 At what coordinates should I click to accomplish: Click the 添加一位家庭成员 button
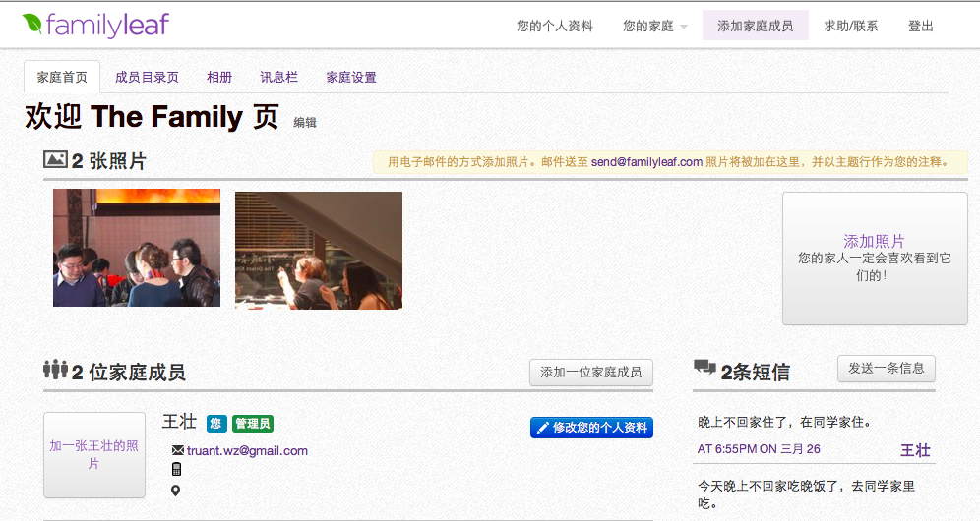click(591, 373)
